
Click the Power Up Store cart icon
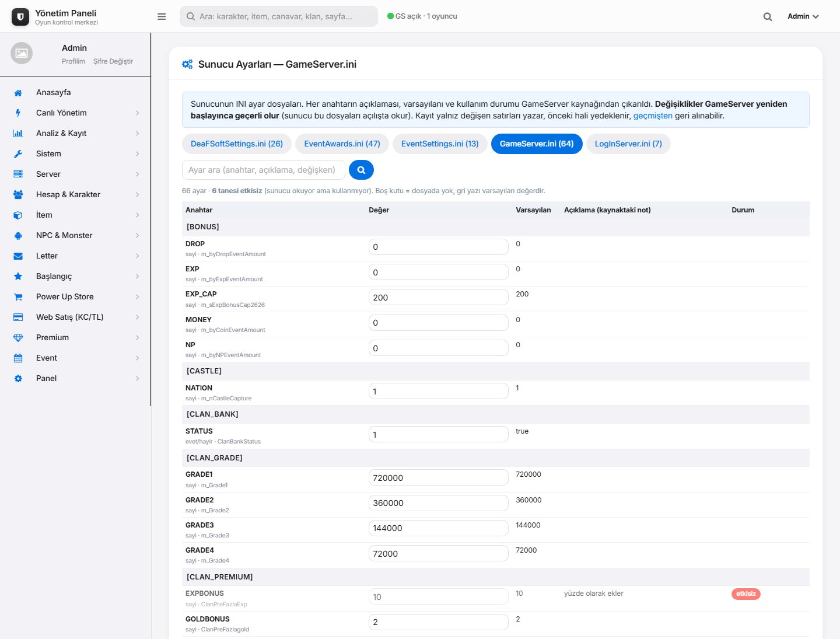18,297
